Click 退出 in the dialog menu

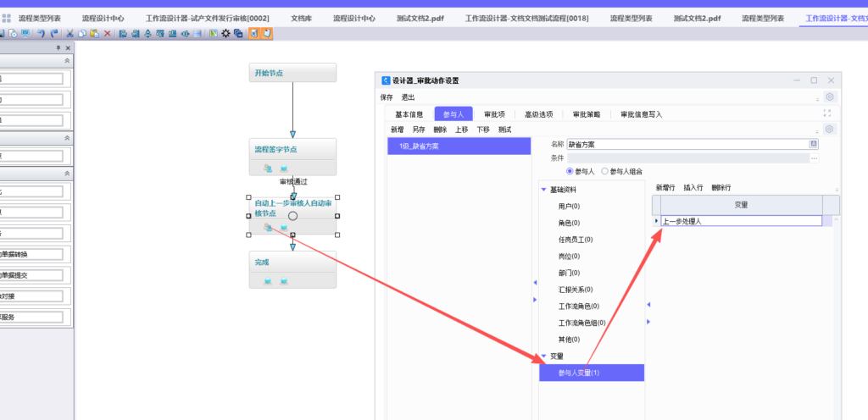coord(408,97)
